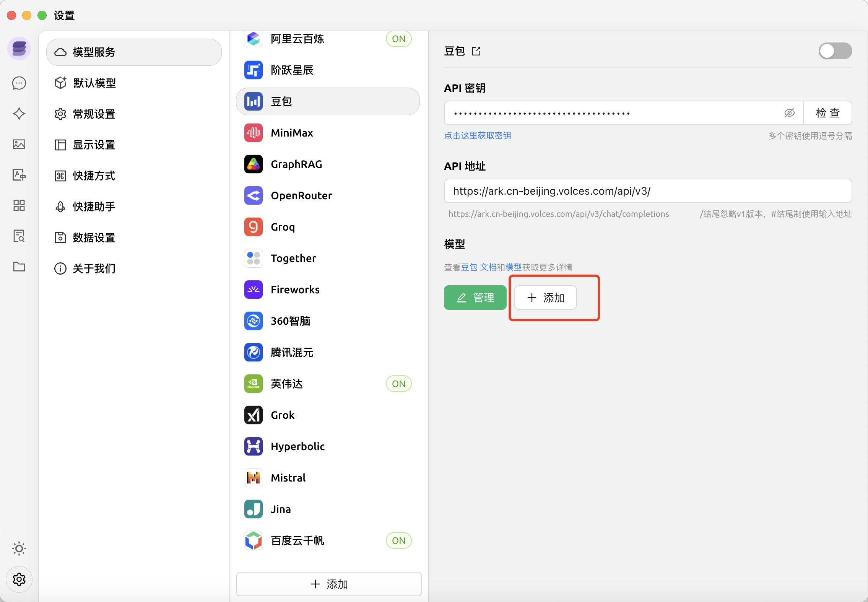Enable the 豆包 provider toggle switch

coord(835,51)
